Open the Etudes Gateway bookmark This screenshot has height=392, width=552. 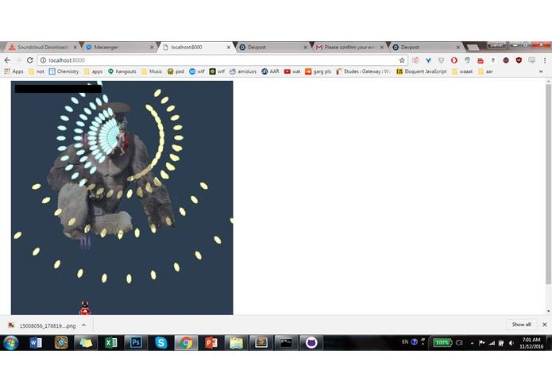pyautogui.click(x=364, y=71)
